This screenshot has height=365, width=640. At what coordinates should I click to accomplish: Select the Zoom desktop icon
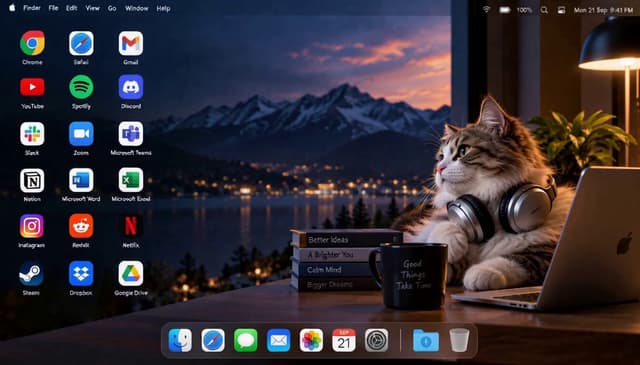pos(81,134)
